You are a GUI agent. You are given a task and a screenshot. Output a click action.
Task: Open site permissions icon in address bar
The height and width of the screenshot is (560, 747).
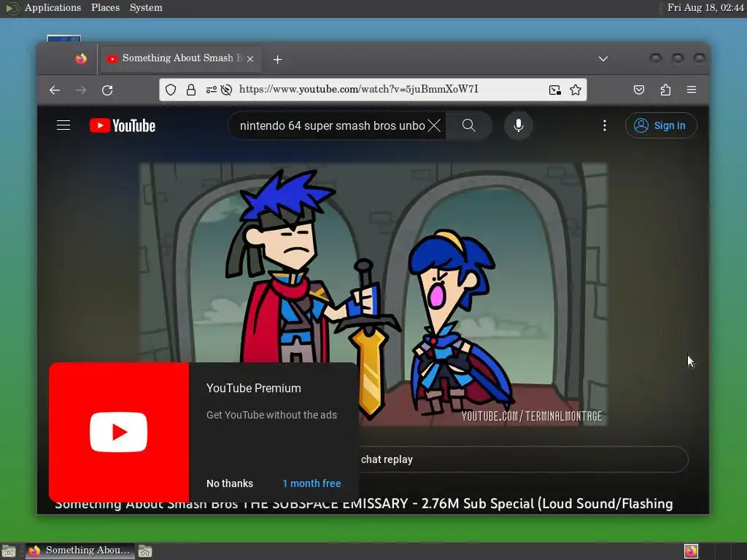coord(211,90)
